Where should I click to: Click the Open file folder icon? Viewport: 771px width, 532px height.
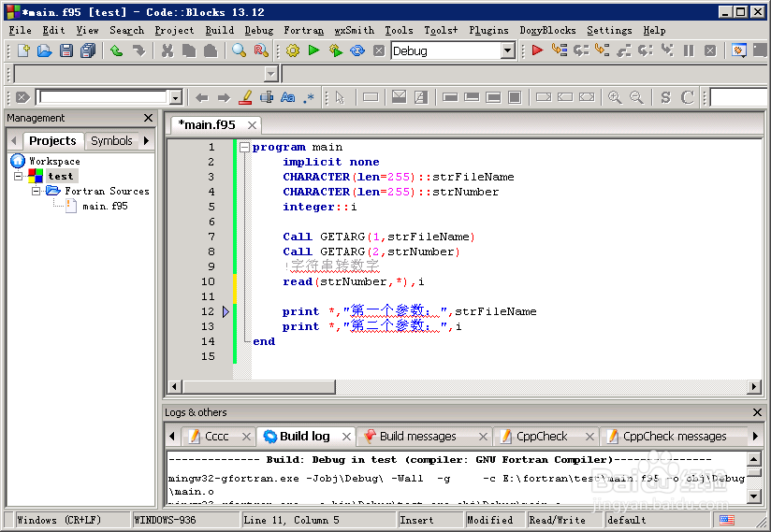(45, 50)
